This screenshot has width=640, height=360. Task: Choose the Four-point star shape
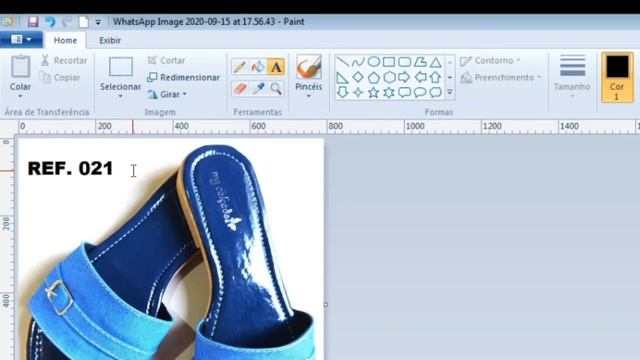coord(358,93)
